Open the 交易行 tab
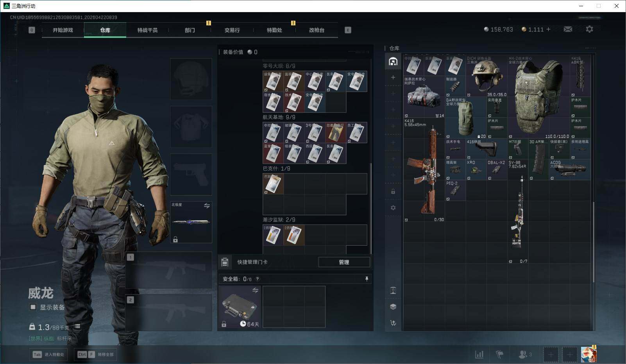The width and height of the screenshot is (626, 364). (232, 30)
